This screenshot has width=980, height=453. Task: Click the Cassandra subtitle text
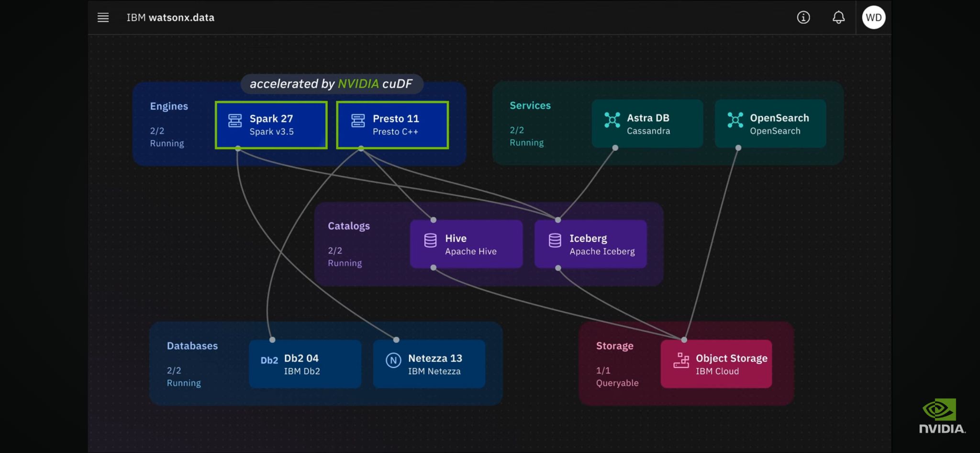[x=648, y=131]
